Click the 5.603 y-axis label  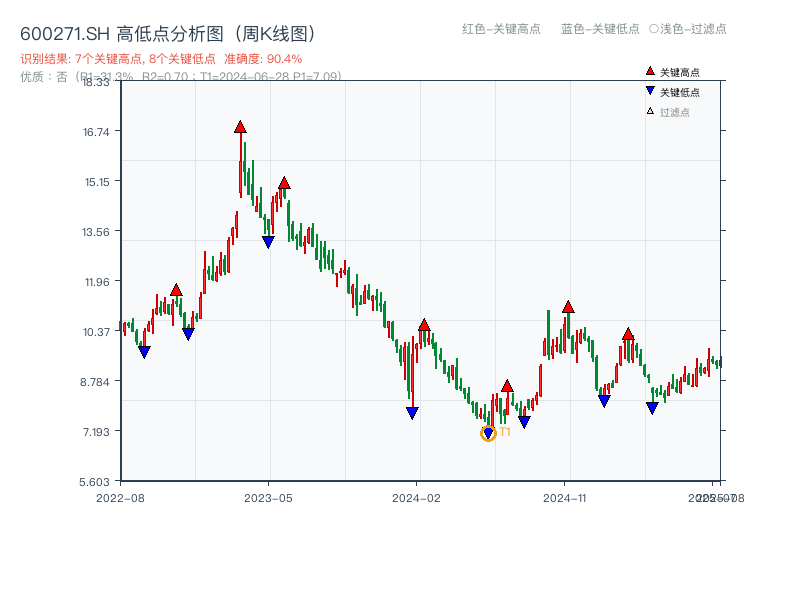coord(94,482)
